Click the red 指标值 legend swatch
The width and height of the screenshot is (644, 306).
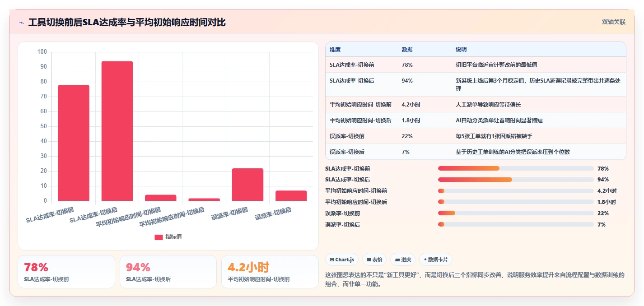(159, 237)
